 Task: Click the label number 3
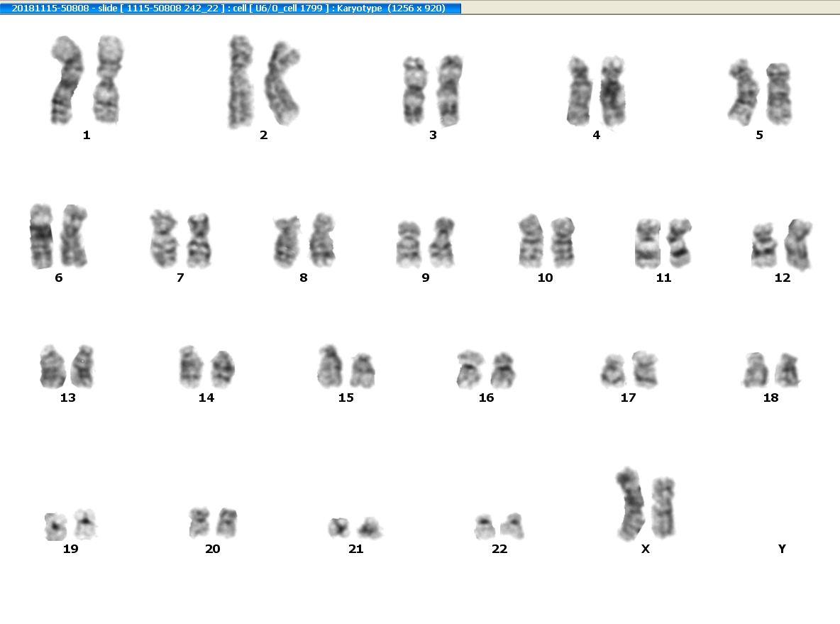(x=433, y=135)
